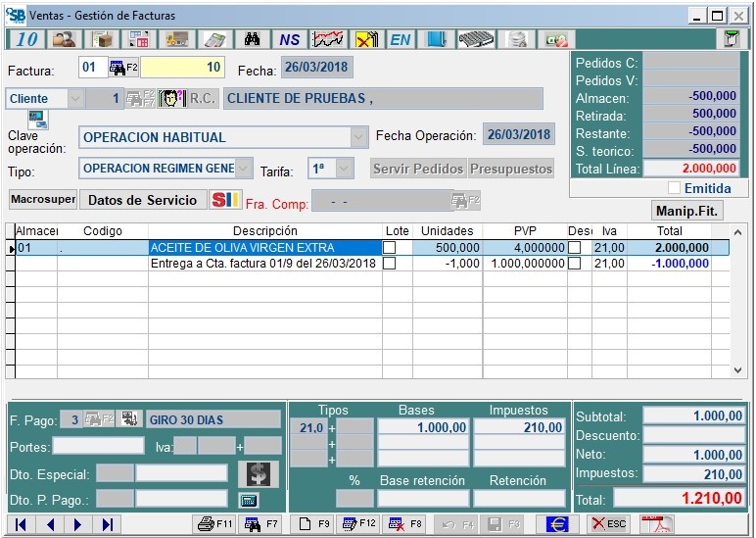The image size is (756, 538).
Task: Check the Lote box for ACEITE DE OLIVA row
Action: [x=389, y=248]
